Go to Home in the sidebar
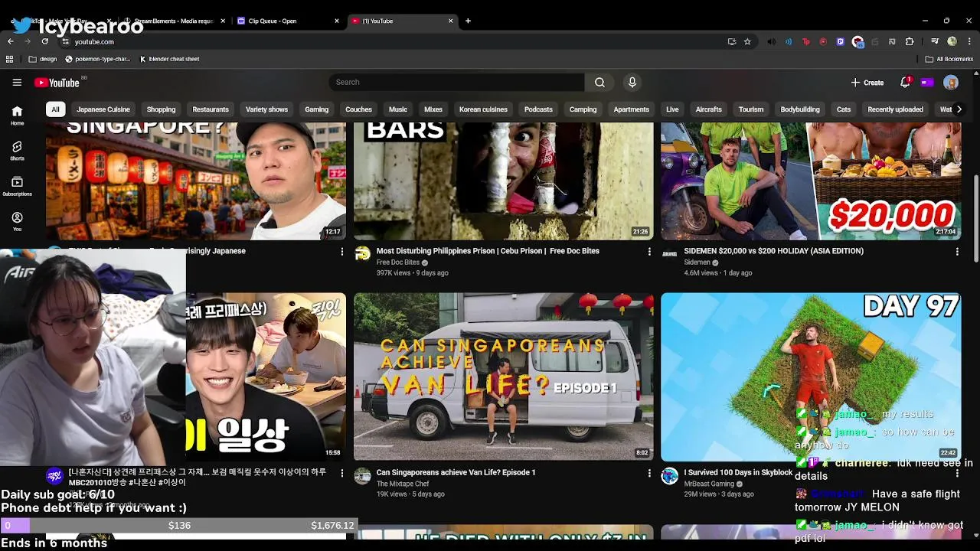This screenshot has width=980, height=551. (x=17, y=116)
